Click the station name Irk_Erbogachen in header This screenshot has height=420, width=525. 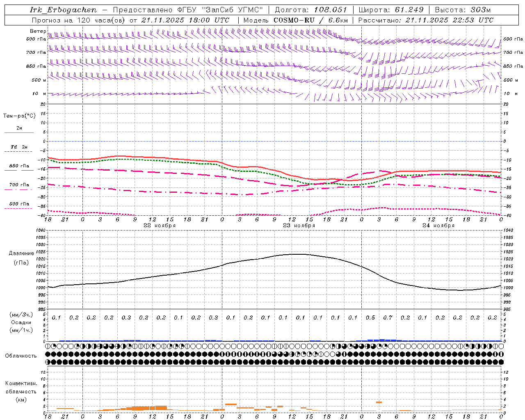point(64,10)
